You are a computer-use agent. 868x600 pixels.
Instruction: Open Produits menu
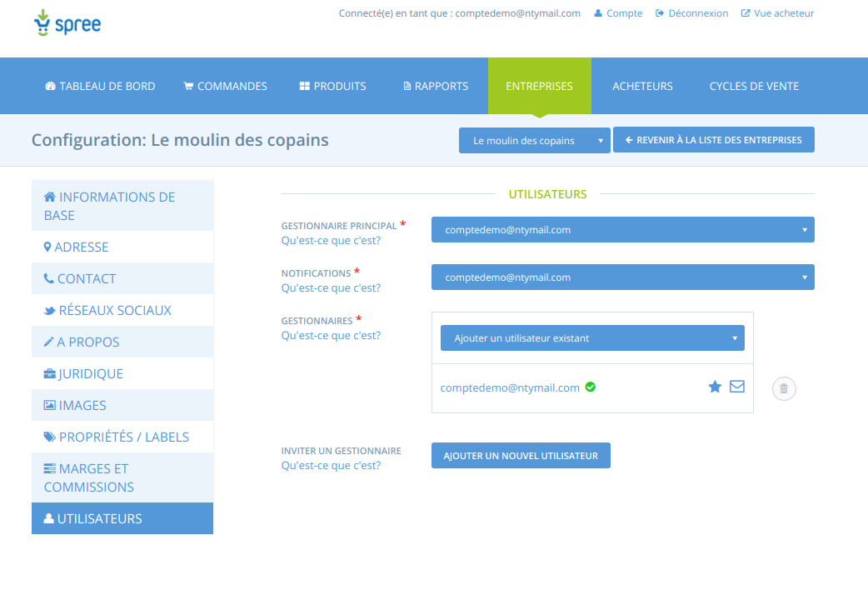[x=332, y=86]
